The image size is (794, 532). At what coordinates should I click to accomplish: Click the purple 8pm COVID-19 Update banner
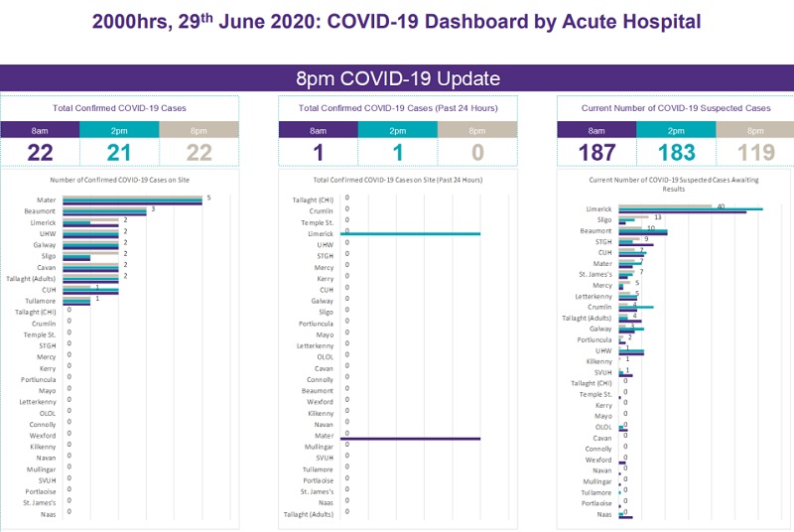coord(397,78)
